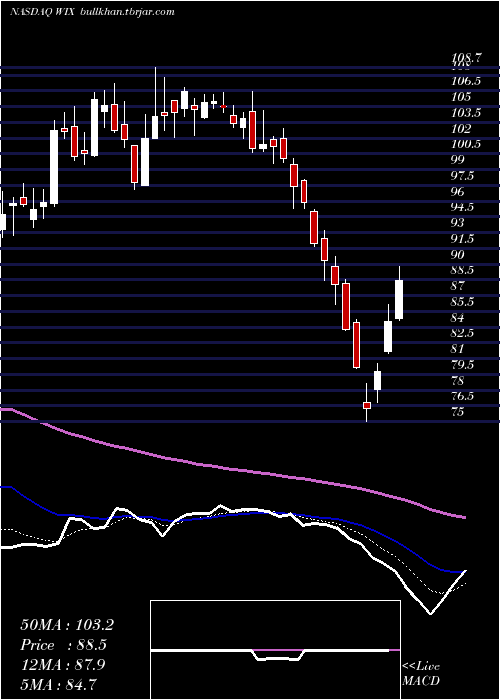Click the 12MA : 87.9 reading

click(x=63, y=665)
